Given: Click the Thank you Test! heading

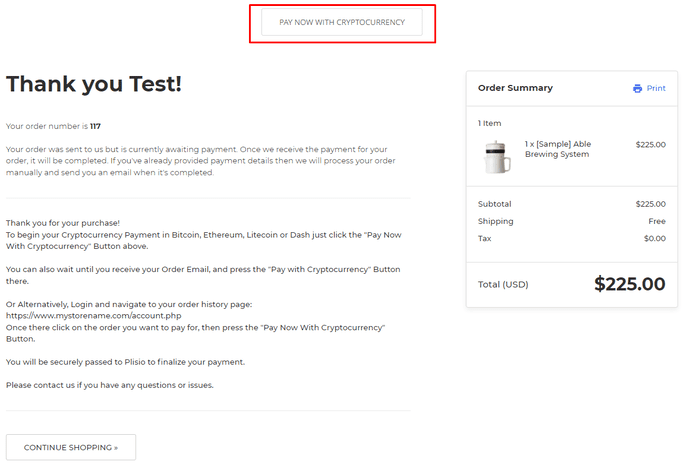Looking at the screenshot, I should (94, 83).
